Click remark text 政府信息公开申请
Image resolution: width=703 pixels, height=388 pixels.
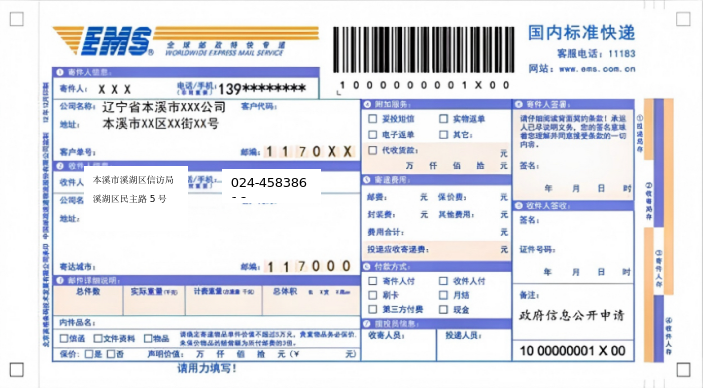point(572,315)
